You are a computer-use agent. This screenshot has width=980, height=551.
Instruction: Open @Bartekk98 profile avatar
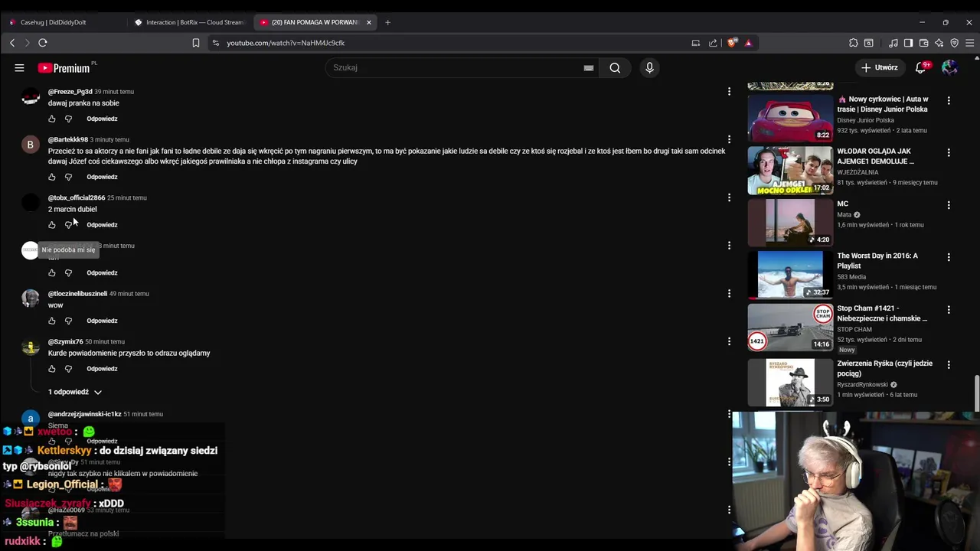pyautogui.click(x=31, y=145)
